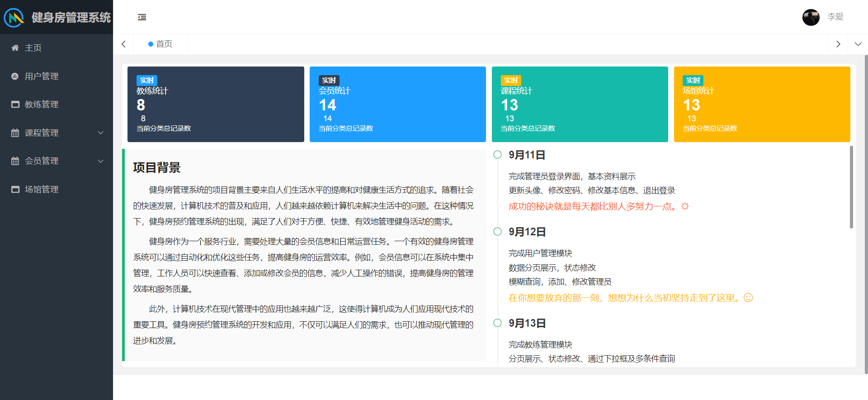Toggle the sidebar collapse hamburger icon
Image resolution: width=868 pixels, height=400 pixels.
coord(142,17)
